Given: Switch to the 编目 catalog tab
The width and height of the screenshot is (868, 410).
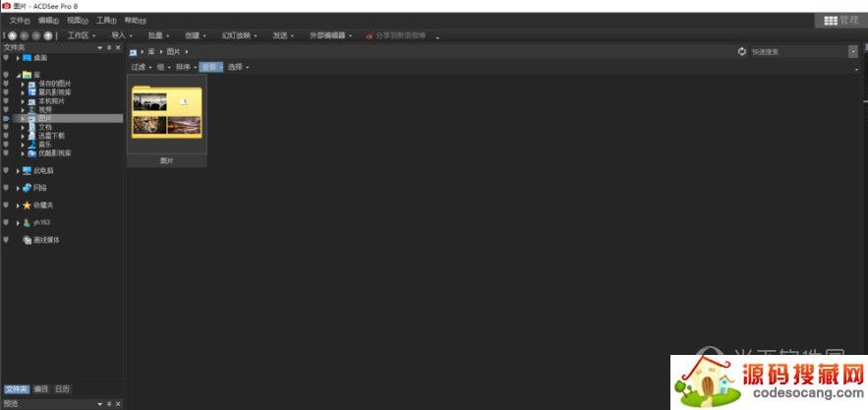Looking at the screenshot, I should 41,389.
